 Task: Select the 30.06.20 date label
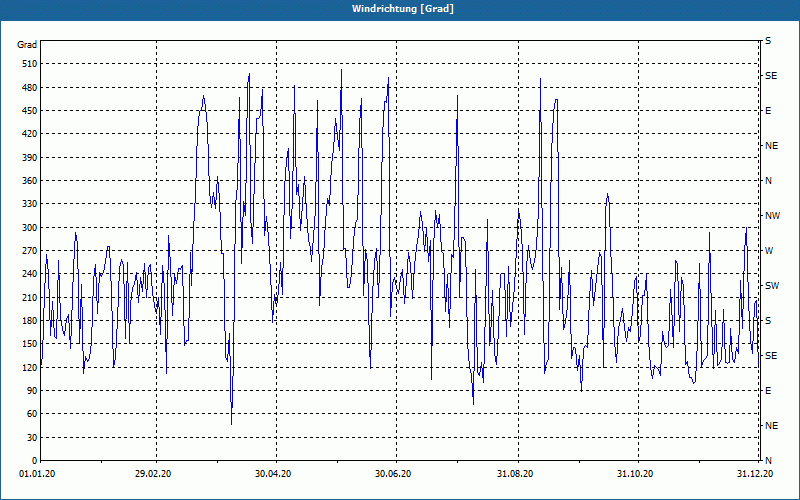(393, 474)
